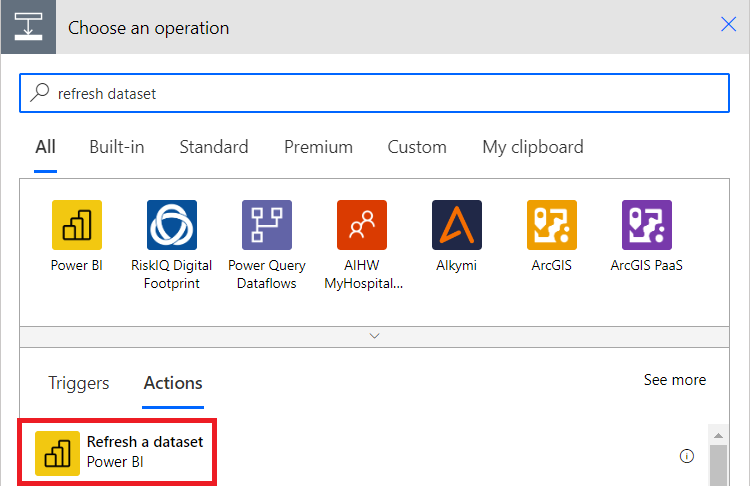Pick the AIHW MyHospitals connector icon

click(362, 225)
